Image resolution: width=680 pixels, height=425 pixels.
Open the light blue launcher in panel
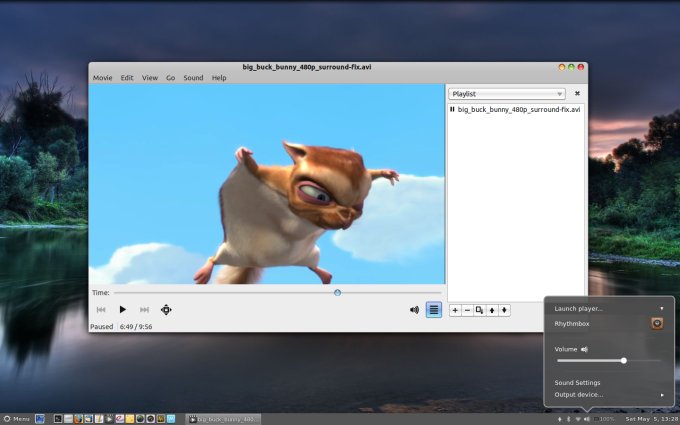(x=171, y=419)
